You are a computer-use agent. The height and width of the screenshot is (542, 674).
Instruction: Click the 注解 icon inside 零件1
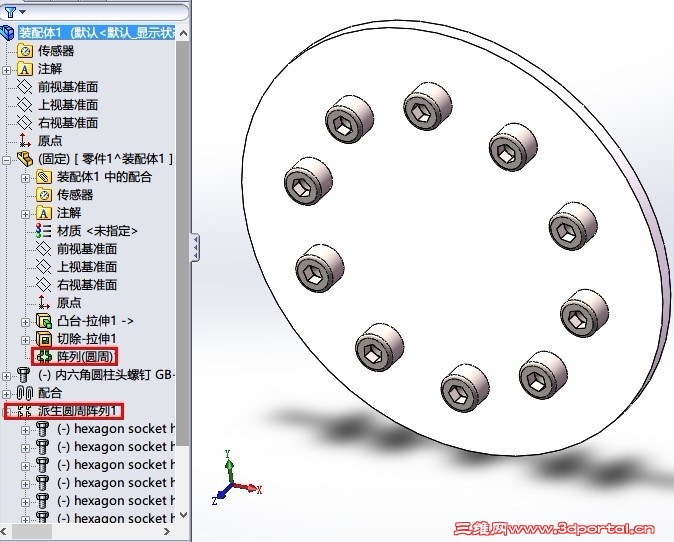tap(44, 213)
